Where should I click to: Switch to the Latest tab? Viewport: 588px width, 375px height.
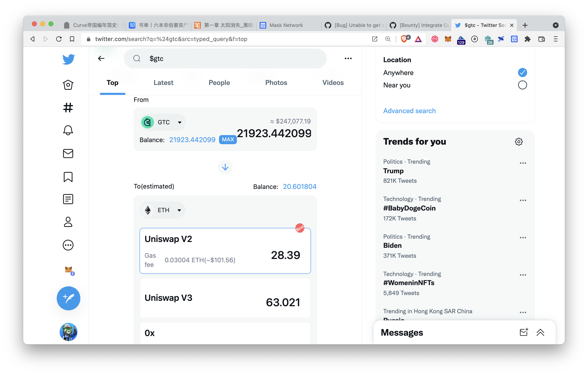(x=163, y=83)
